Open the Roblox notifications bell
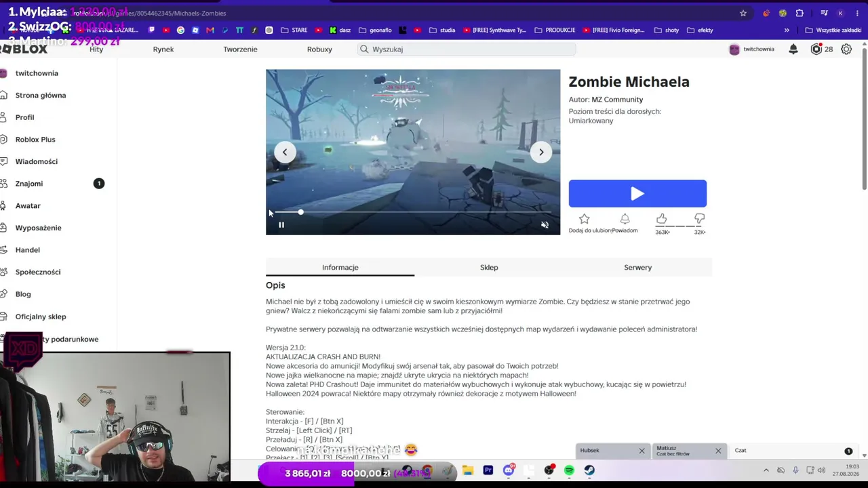This screenshot has width=868, height=488. 793,49
